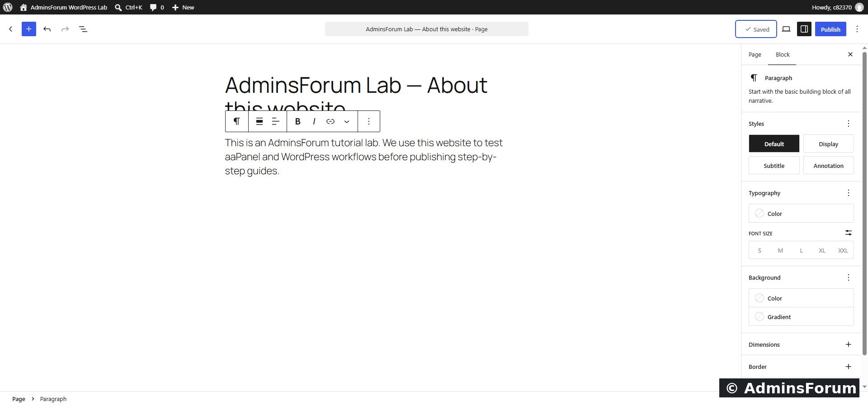Switch to the Block tab

click(783, 54)
